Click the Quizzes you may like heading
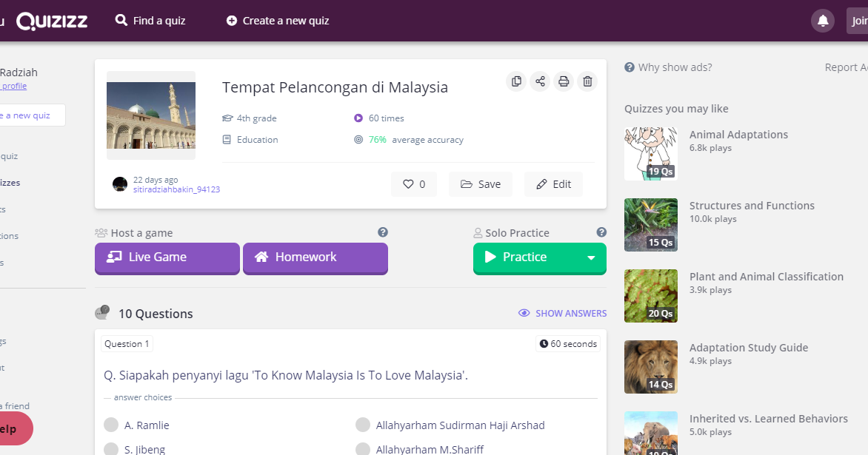Image resolution: width=868 pixels, height=455 pixels. (676, 109)
